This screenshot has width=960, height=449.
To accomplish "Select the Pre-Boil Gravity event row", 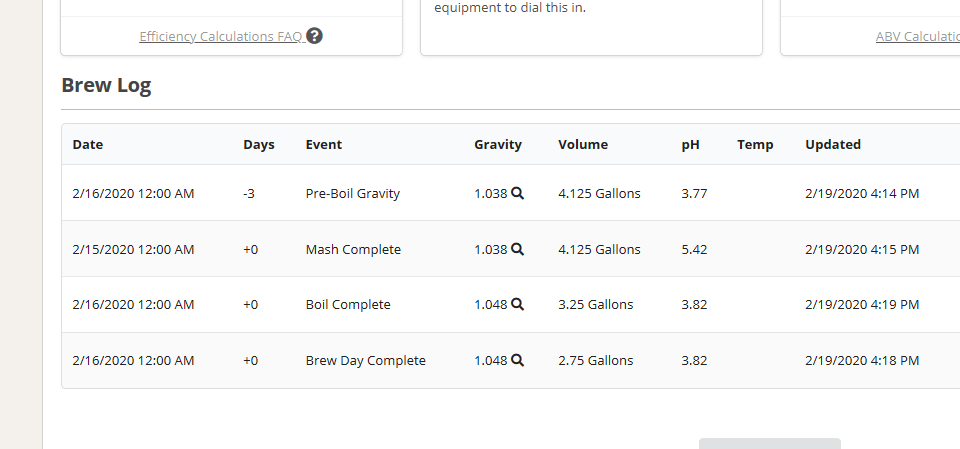I will (353, 194).
